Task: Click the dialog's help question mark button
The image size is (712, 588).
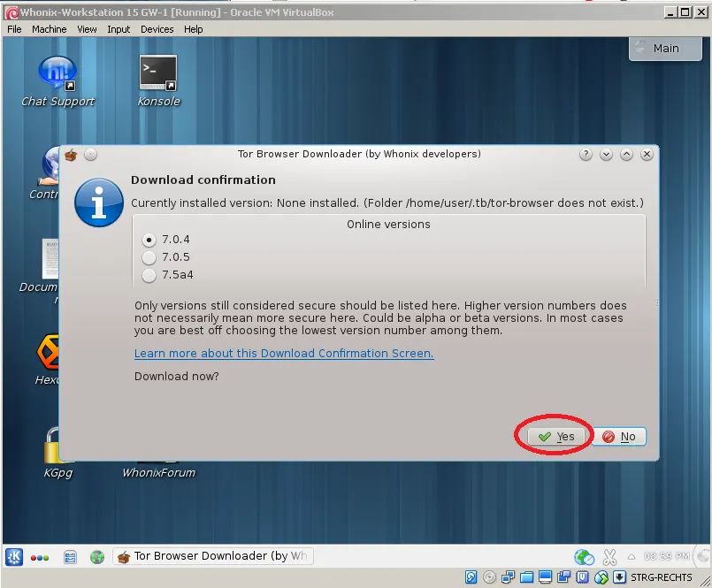Action: coord(586,155)
